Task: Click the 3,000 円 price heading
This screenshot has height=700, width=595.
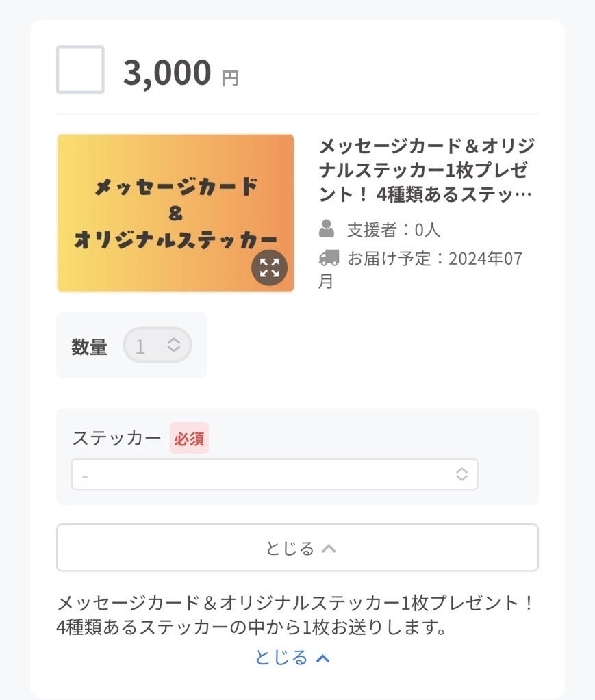Action: [180, 73]
